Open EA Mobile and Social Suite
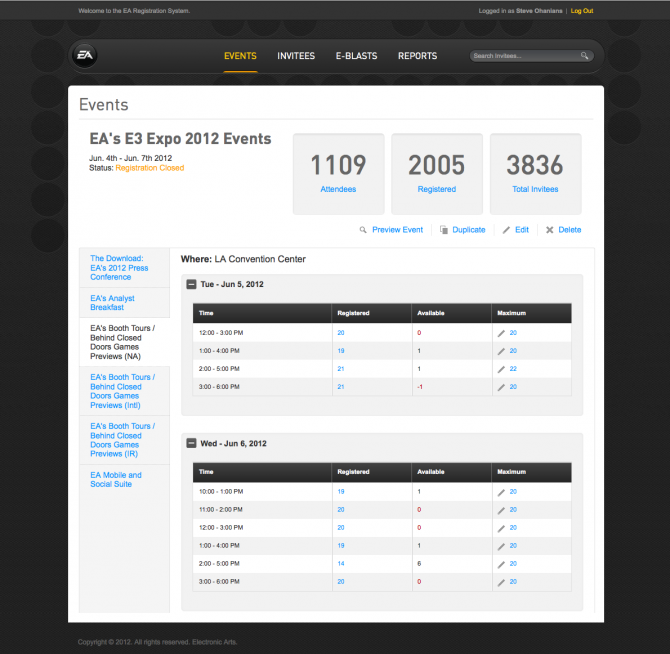The image size is (670, 654). click(116, 480)
